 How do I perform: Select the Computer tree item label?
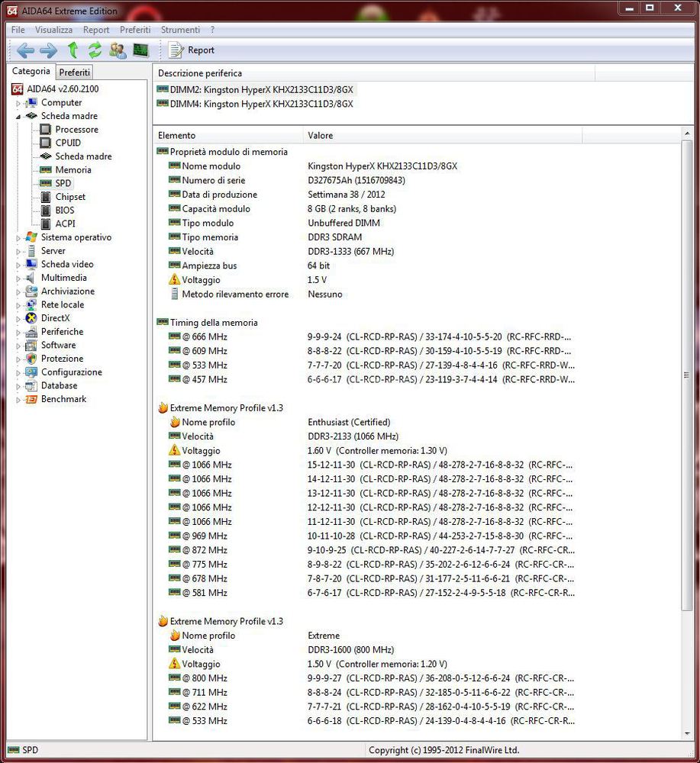tap(61, 103)
